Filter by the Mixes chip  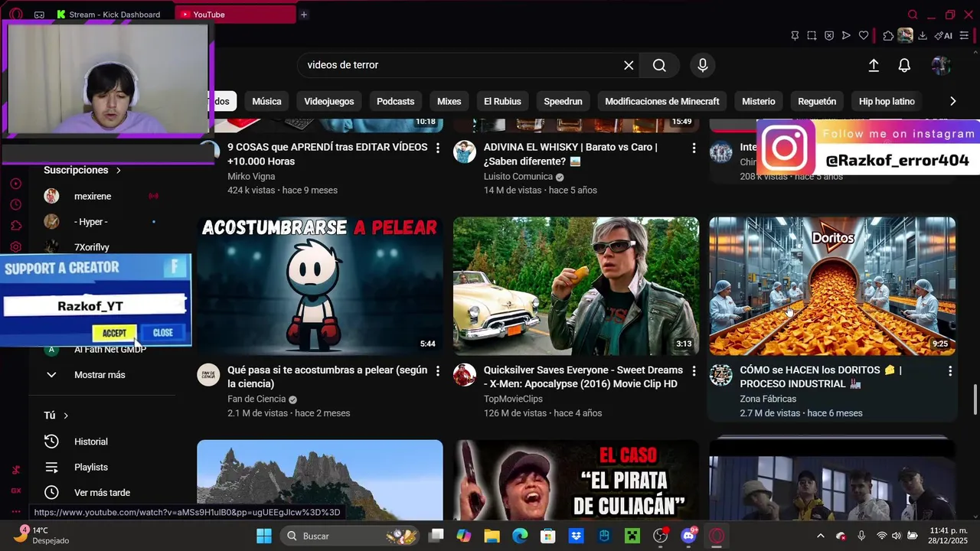point(449,101)
